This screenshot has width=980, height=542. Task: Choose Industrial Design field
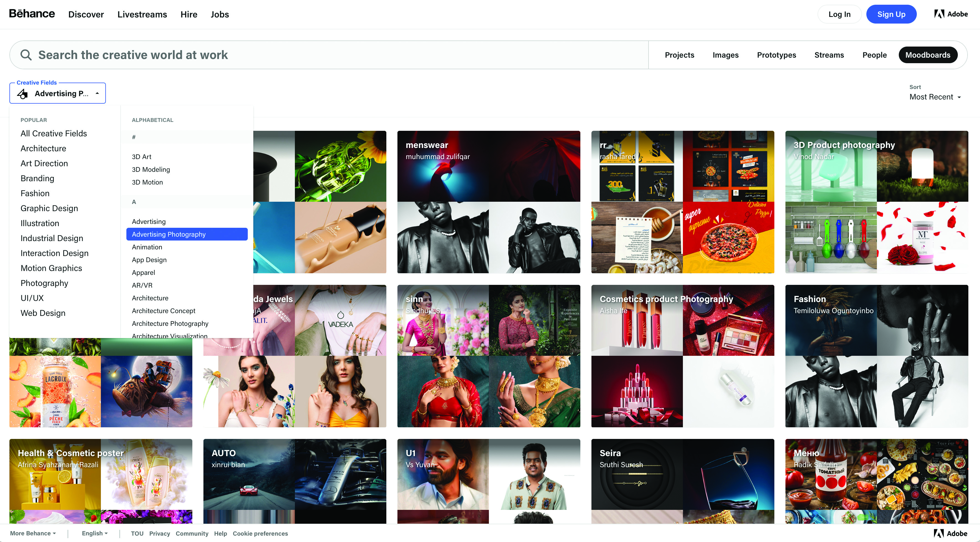coord(52,238)
